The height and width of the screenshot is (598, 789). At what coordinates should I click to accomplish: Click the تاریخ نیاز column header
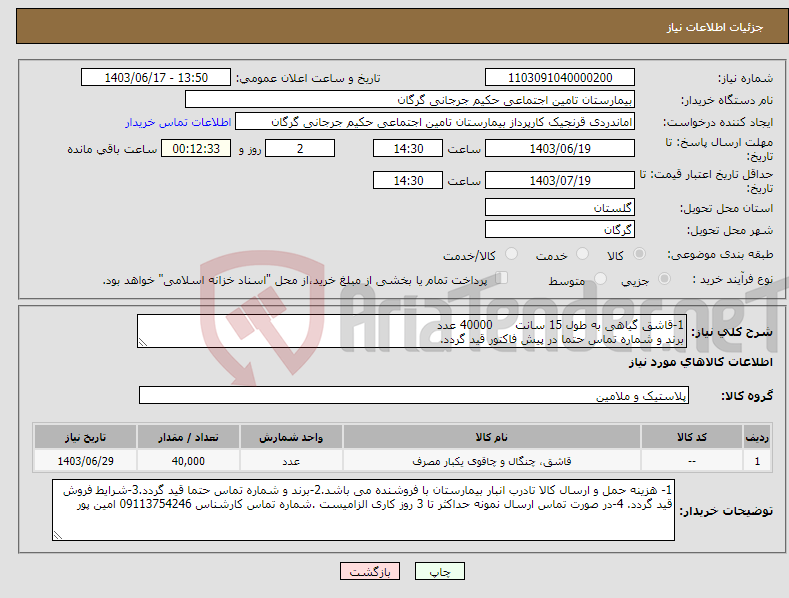point(86,437)
